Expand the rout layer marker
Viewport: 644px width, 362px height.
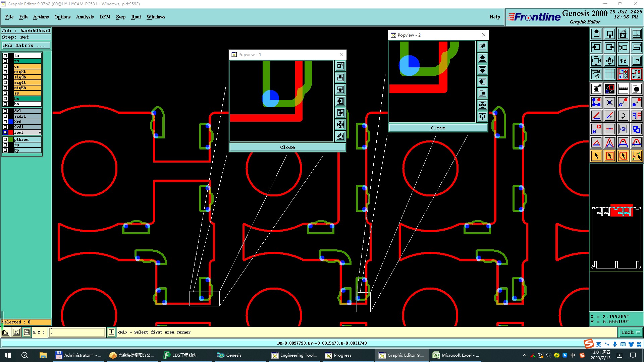point(40,132)
